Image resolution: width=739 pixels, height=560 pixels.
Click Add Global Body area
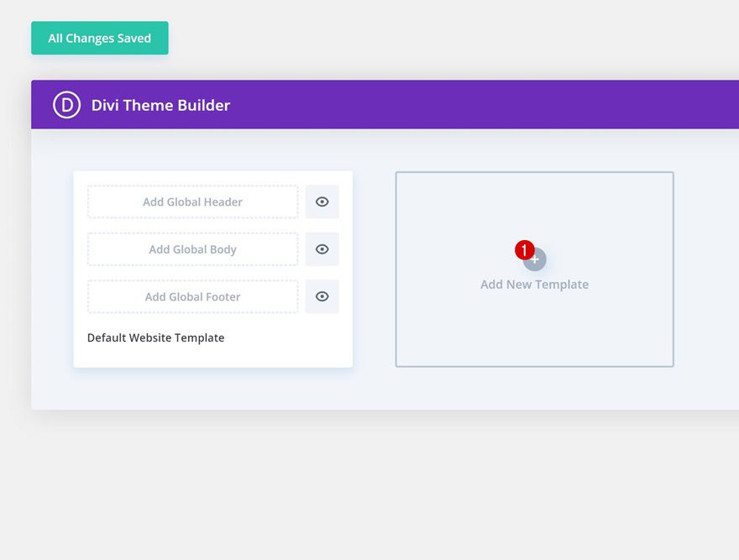pos(193,249)
